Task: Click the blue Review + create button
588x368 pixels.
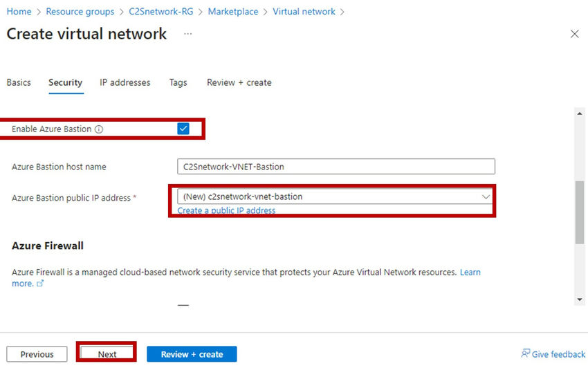Action: coord(192,354)
